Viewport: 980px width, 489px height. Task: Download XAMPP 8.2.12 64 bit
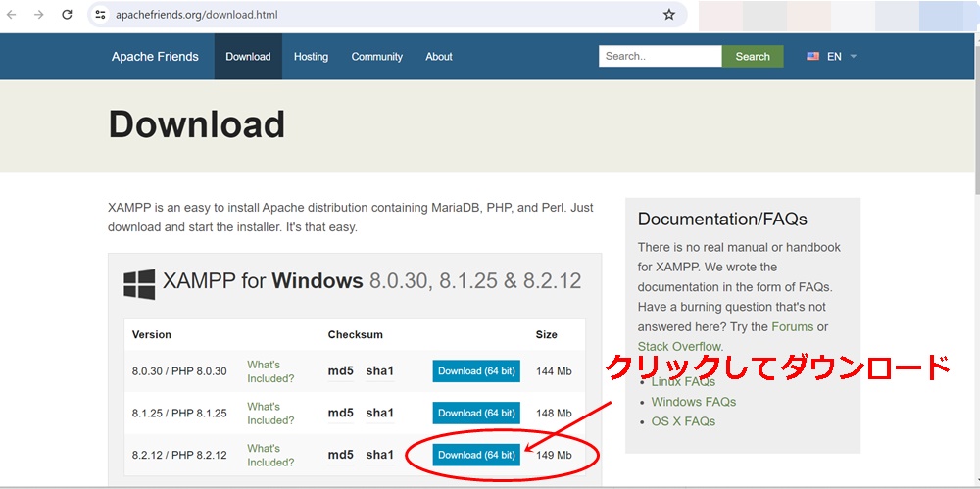pyautogui.click(x=476, y=455)
